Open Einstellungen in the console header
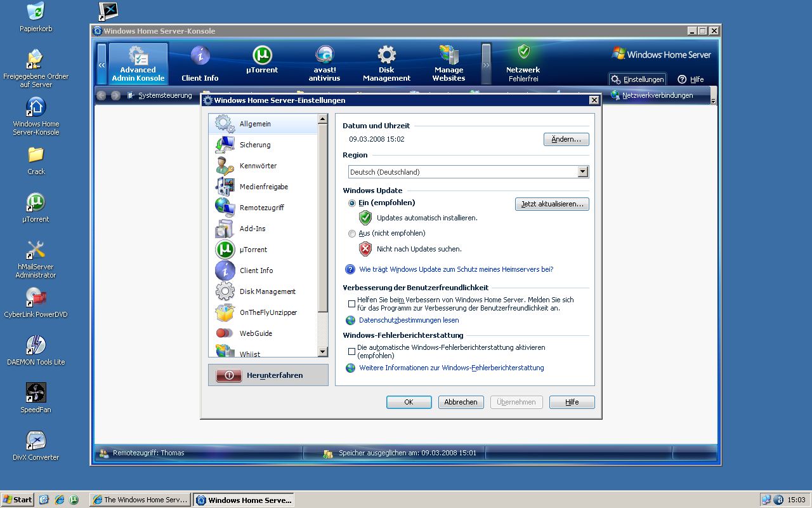The image size is (812, 508). pyautogui.click(x=638, y=79)
